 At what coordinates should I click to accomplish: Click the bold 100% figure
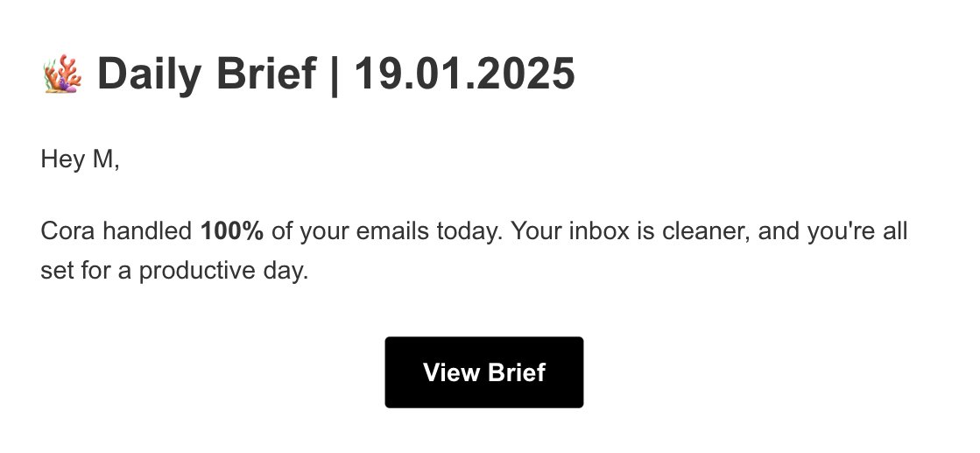tap(232, 232)
